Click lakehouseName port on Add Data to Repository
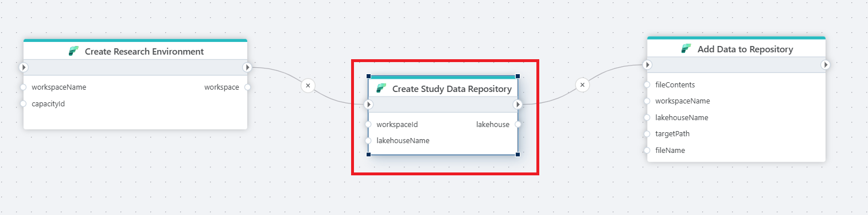Screen dimensions: 868x215 pos(647,117)
